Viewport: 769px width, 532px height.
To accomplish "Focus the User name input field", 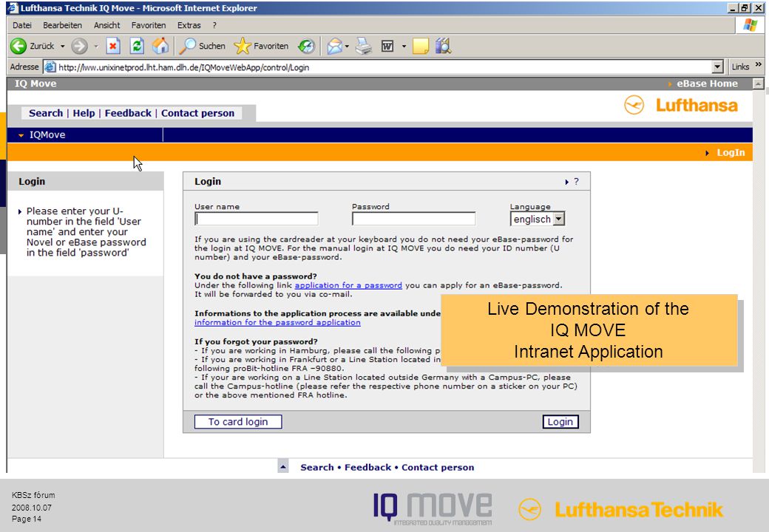I will point(257,219).
